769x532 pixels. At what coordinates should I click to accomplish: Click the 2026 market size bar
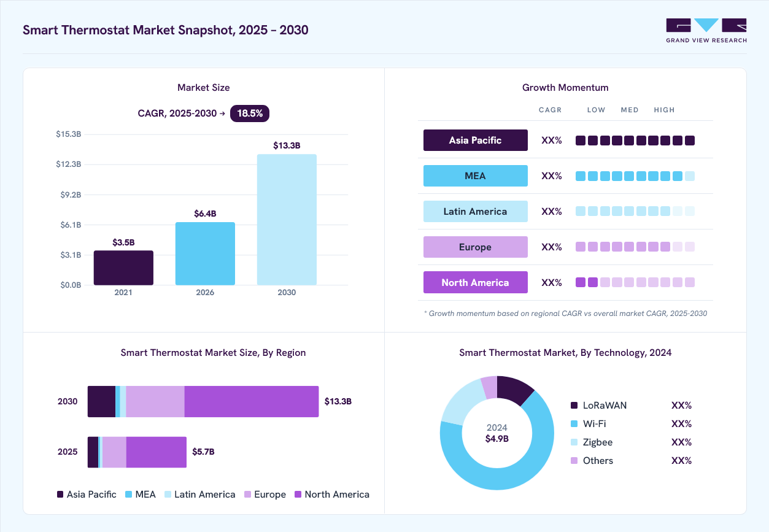tap(205, 253)
